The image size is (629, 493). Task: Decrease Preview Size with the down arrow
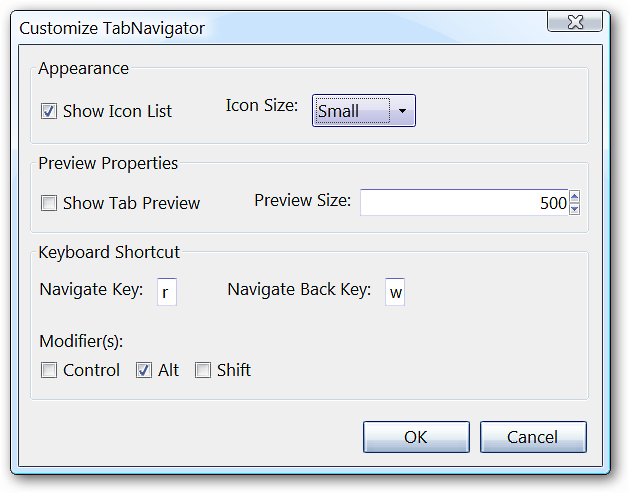point(575,209)
